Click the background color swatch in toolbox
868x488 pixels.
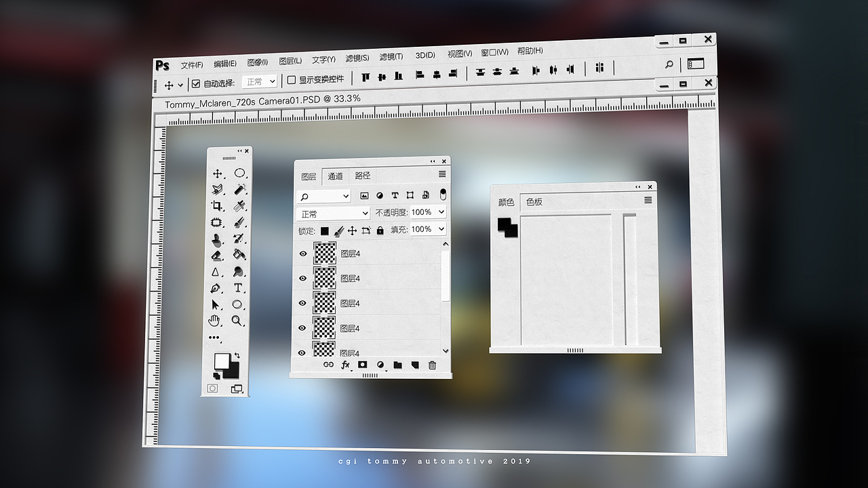coord(233,370)
